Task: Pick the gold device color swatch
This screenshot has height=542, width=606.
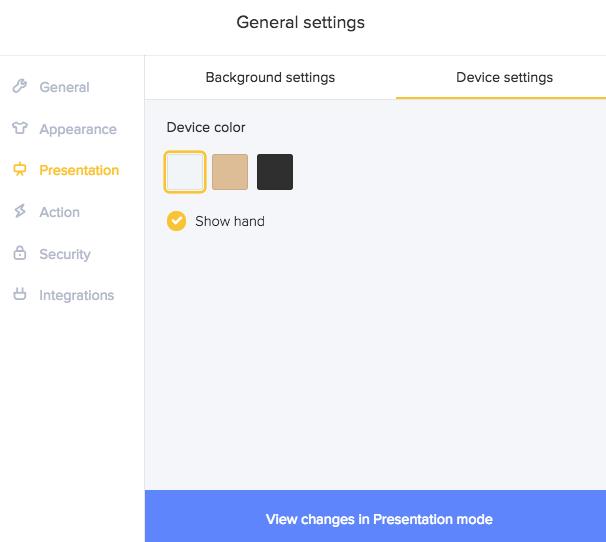Action: click(x=230, y=172)
